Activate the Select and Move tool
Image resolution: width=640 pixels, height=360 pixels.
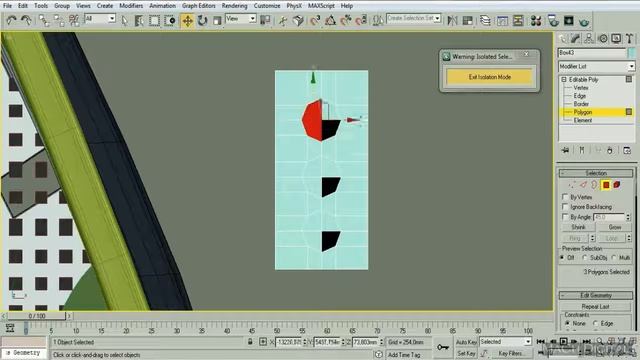[x=187, y=20]
